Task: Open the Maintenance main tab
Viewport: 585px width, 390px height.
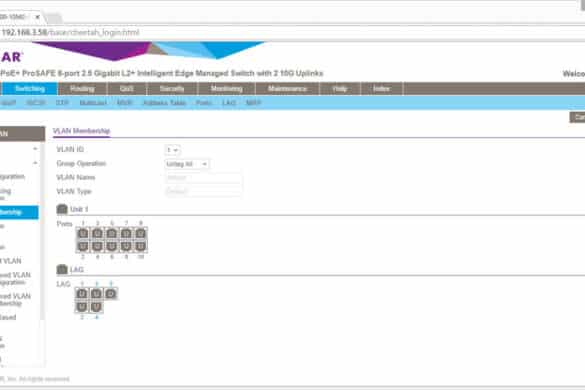Action: point(287,89)
